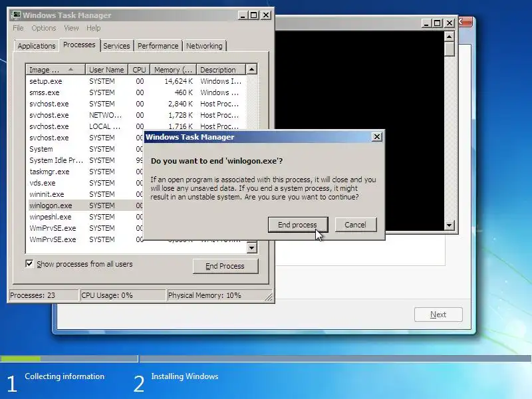
Task: Open the Help menu
Action: 93,28
